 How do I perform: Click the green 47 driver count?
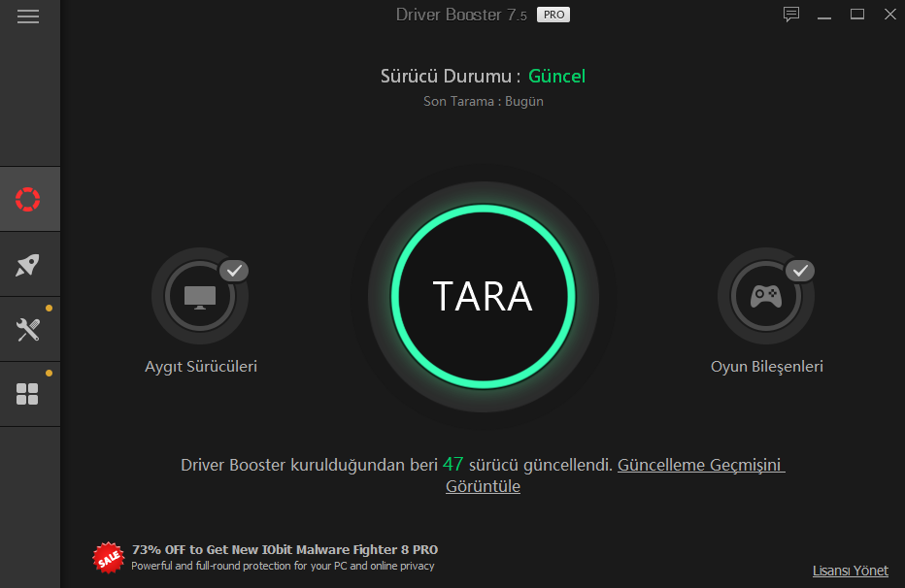pyautogui.click(x=453, y=464)
